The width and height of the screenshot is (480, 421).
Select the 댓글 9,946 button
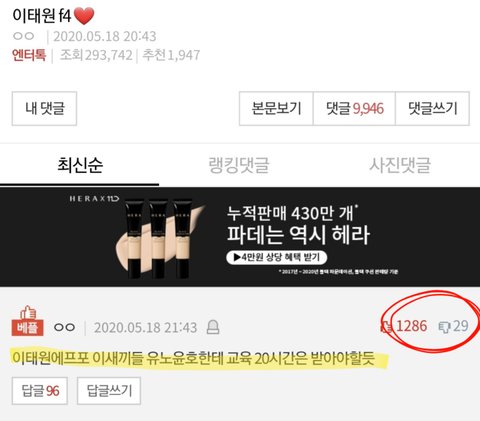click(x=354, y=109)
